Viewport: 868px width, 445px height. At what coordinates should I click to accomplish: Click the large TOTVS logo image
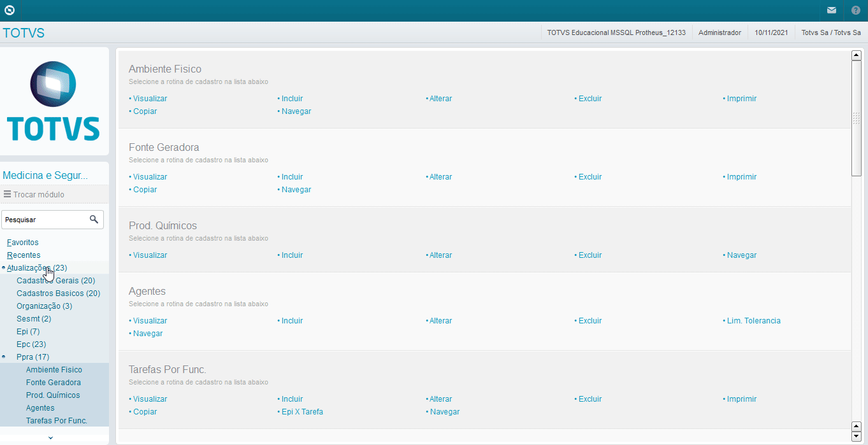[54, 101]
